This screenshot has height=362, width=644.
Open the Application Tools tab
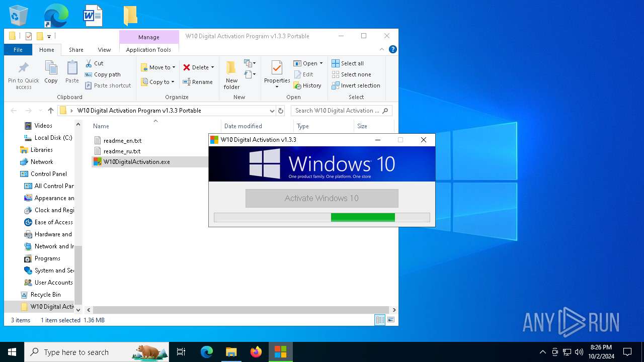click(x=148, y=50)
